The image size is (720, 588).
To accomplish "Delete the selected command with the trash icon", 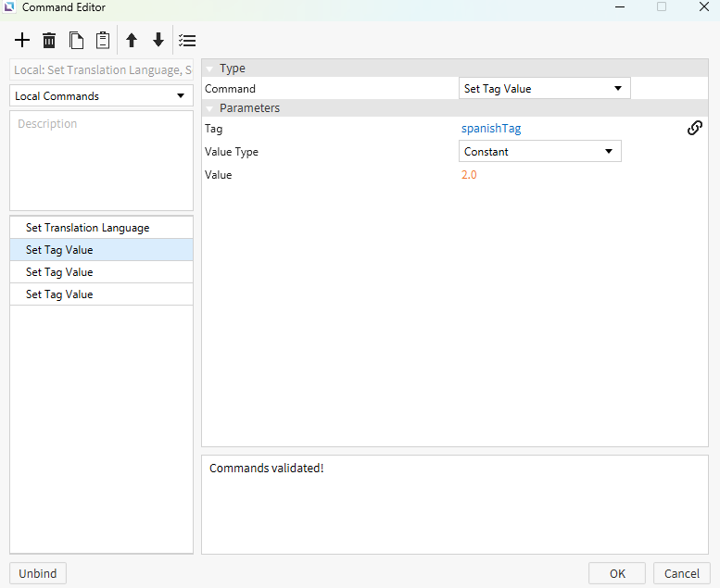I will pos(49,41).
